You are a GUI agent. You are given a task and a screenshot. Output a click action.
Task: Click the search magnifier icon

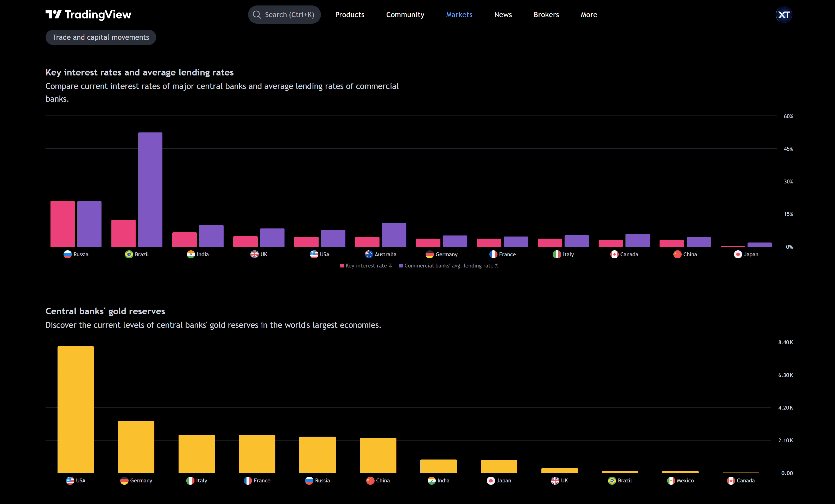point(257,15)
